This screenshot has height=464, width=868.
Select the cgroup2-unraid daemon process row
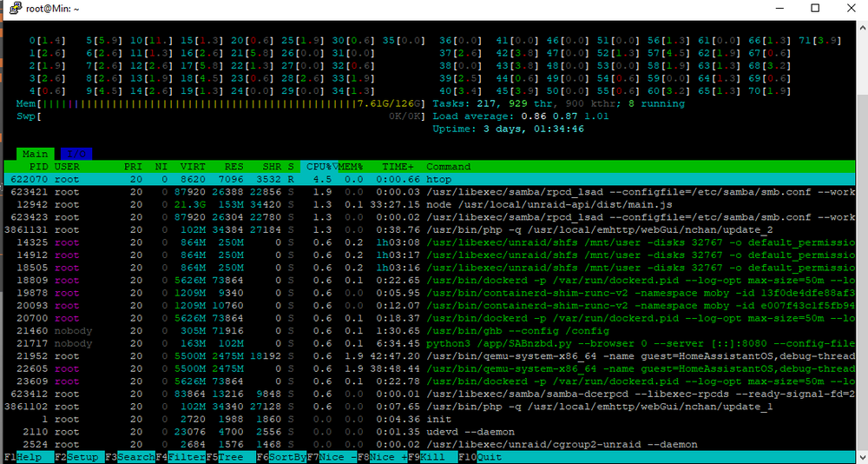430,445
